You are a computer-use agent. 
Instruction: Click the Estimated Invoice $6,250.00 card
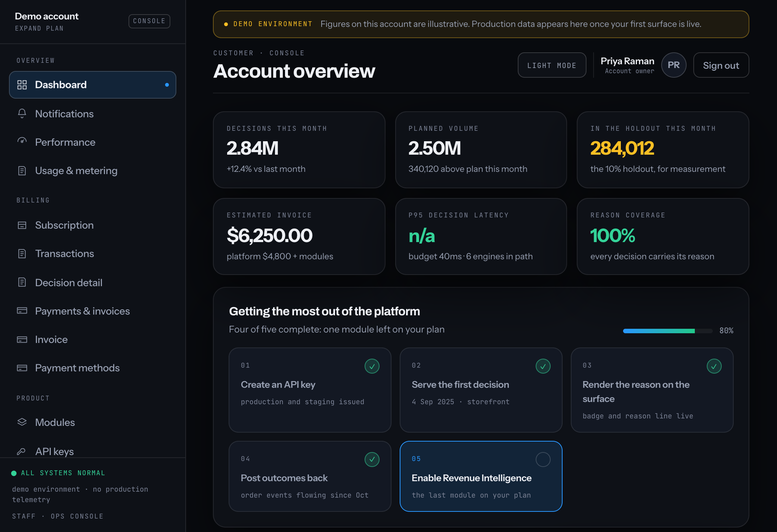299,236
